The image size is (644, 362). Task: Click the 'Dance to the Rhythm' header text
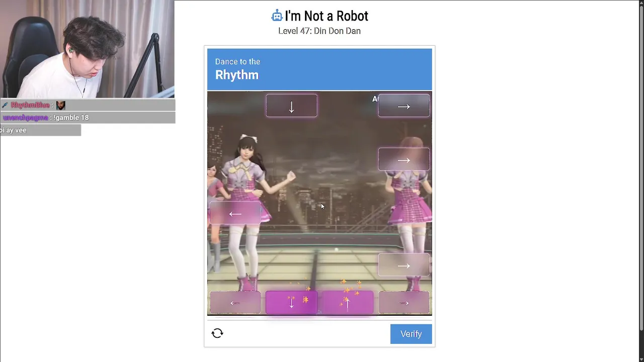point(237,69)
